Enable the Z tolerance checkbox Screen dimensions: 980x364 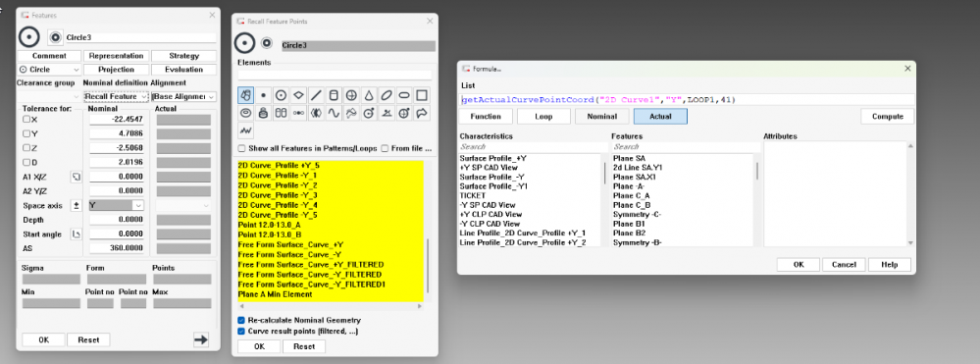[26, 147]
